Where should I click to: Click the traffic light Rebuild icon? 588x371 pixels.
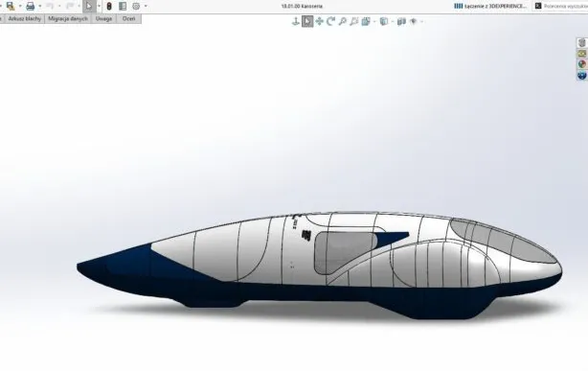109,6
